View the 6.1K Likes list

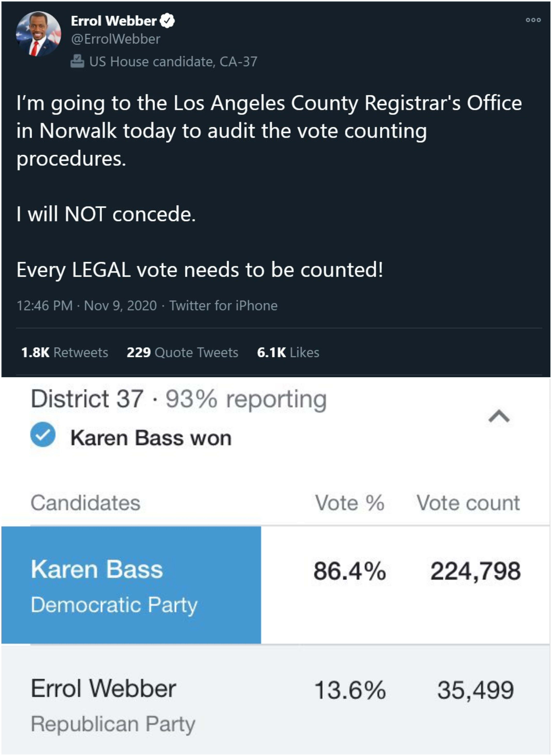pos(288,352)
